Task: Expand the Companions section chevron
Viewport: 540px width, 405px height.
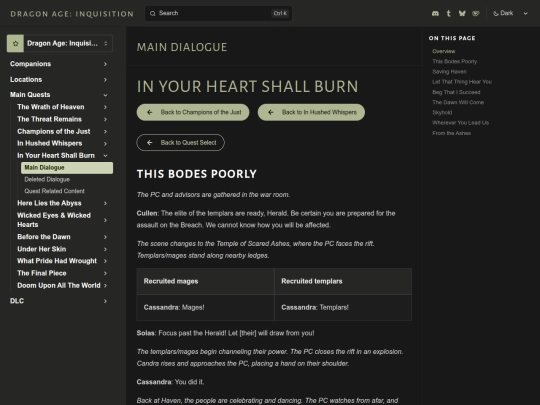Action: [x=105, y=64]
